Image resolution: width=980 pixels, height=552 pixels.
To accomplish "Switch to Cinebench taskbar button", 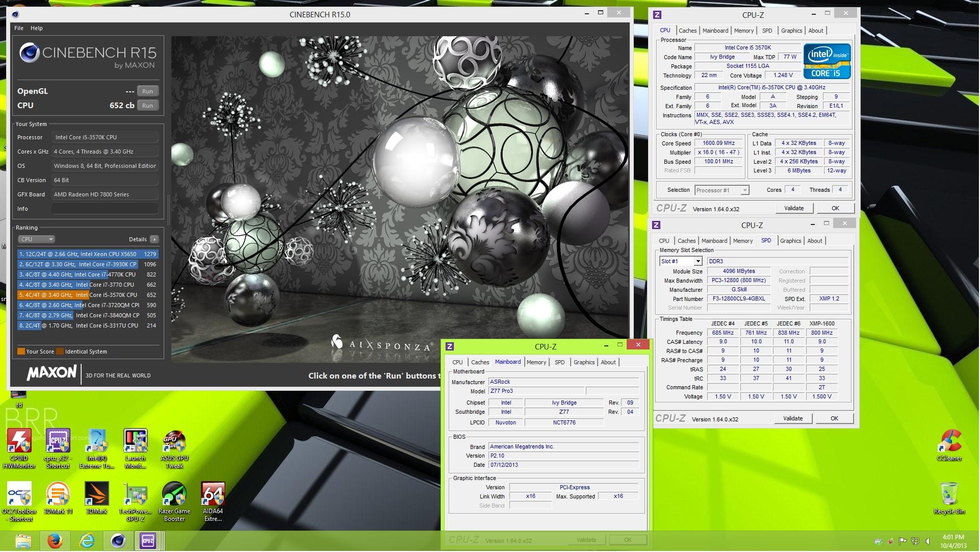I will pos(118,541).
